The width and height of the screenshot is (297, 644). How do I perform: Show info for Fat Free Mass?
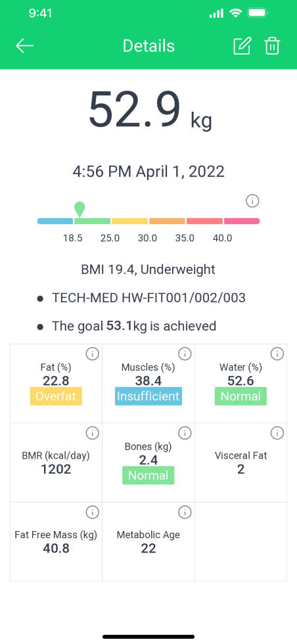pos(93,512)
